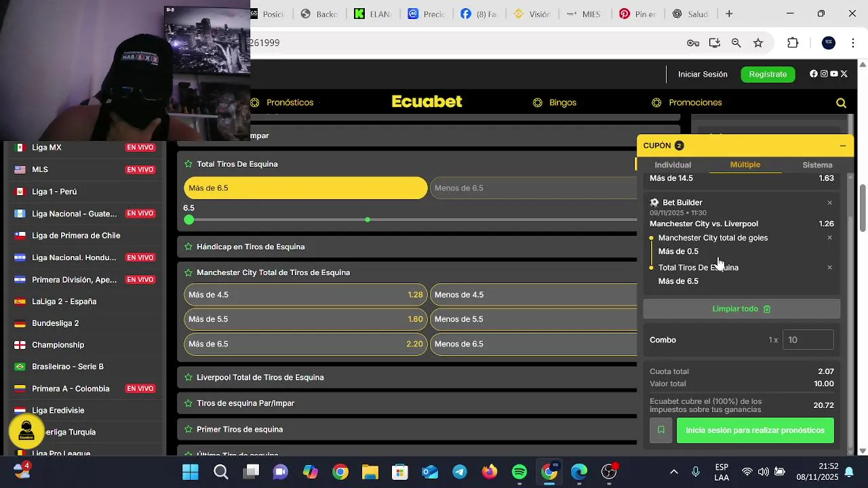
Task: Bookmark this page with the star icon
Action: [758, 43]
